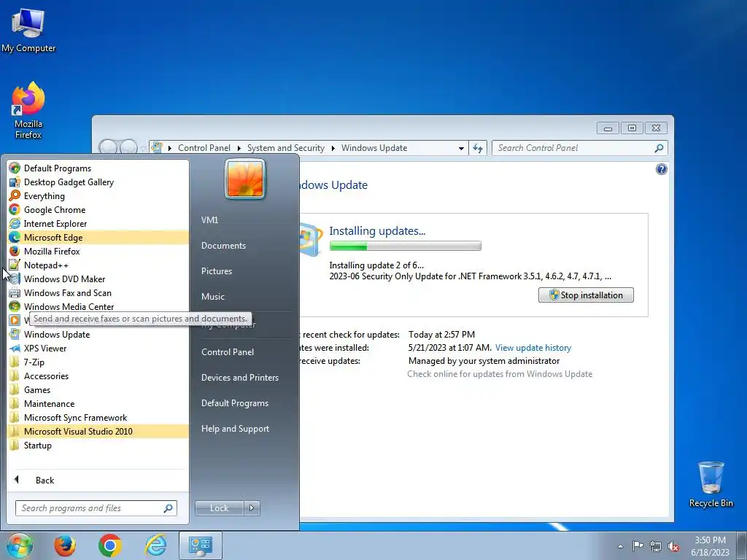
Task: Launch Desktop Gadget Gallery
Action: (x=98, y=182)
